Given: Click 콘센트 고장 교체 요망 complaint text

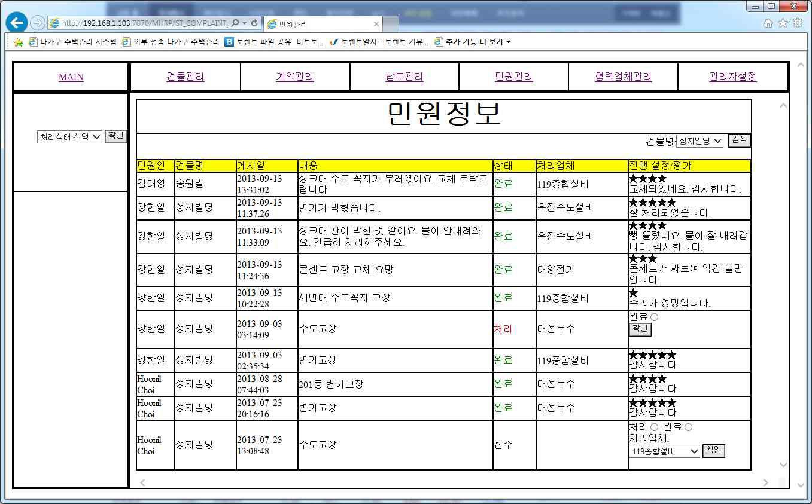Looking at the screenshot, I should [x=346, y=270].
